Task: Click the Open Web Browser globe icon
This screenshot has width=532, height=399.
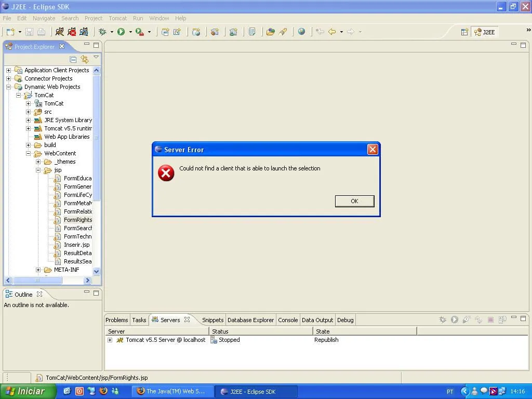Action: pyautogui.click(x=301, y=32)
